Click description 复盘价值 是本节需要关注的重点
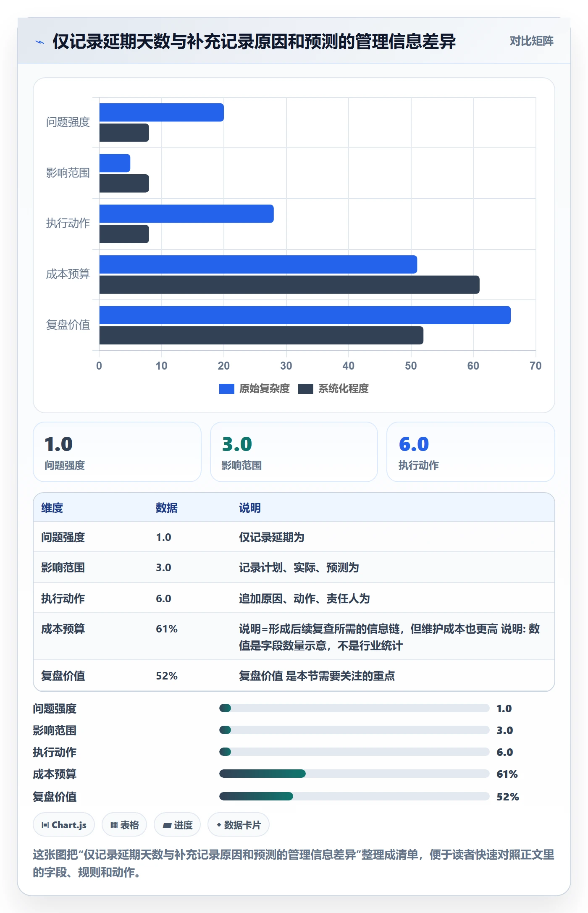The width and height of the screenshot is (588, 913). [x=317, y=676]
